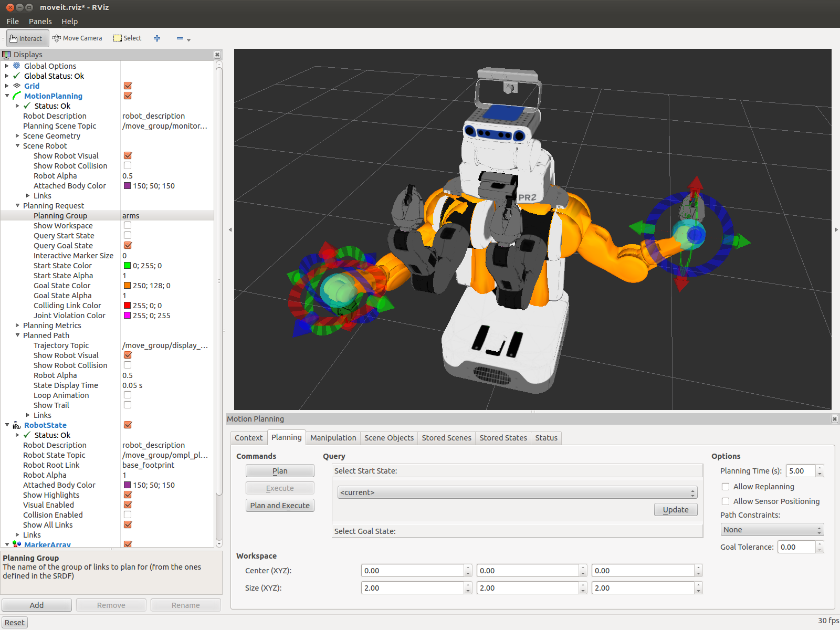Click the blue minus remove-tool icon
Image resolution: width=840 pixels, height=630 pixels.
(x=180, y=38)
